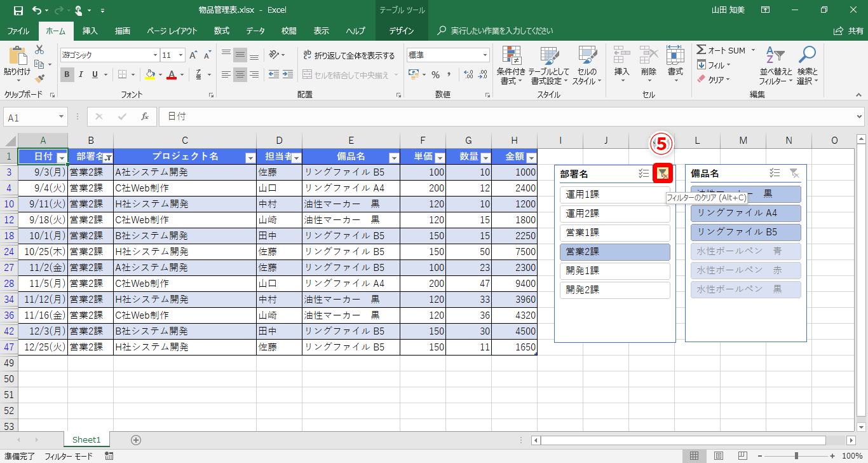The width and height of the screenshot is (868, 463).
Task: Decrease decimal places
Action: pyautogui.click(x=482, y=74)
